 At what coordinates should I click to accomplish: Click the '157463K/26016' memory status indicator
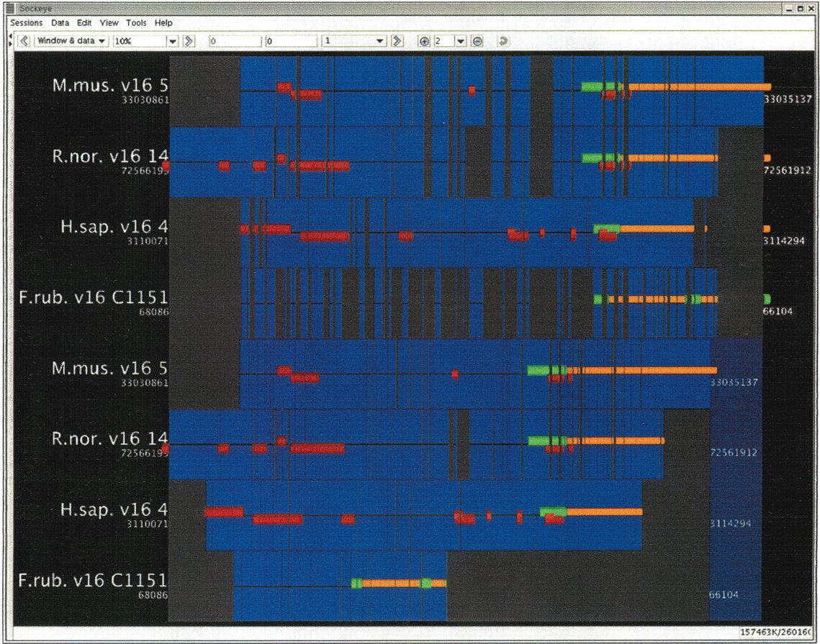coord(776,632)
